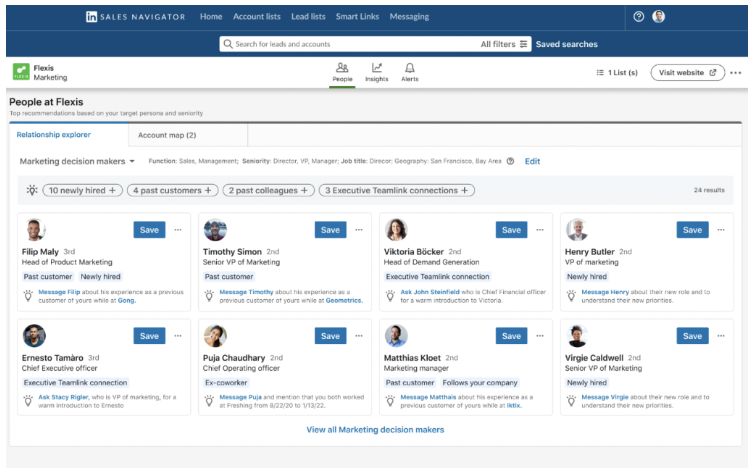755x474 pixels.
Task: Click the Message Filip link
Action: point(59,292)
